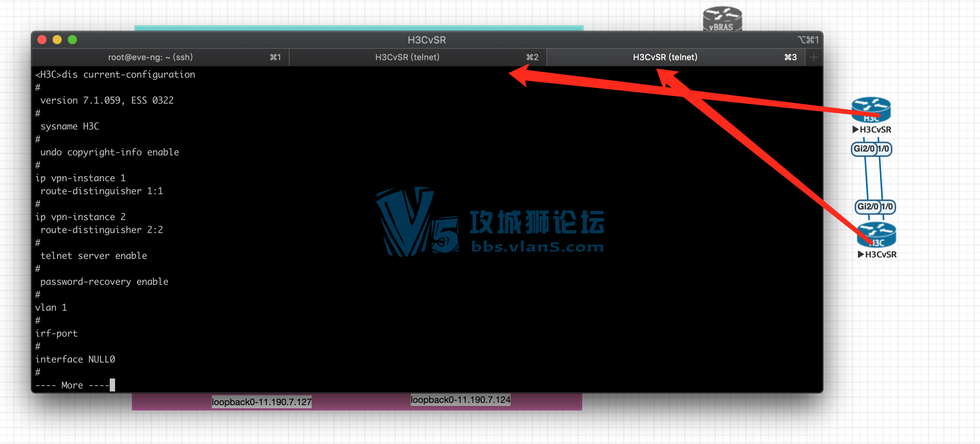Click the upper 1/0 interface label
980x444 pixels.
click(x=884, y=149)
